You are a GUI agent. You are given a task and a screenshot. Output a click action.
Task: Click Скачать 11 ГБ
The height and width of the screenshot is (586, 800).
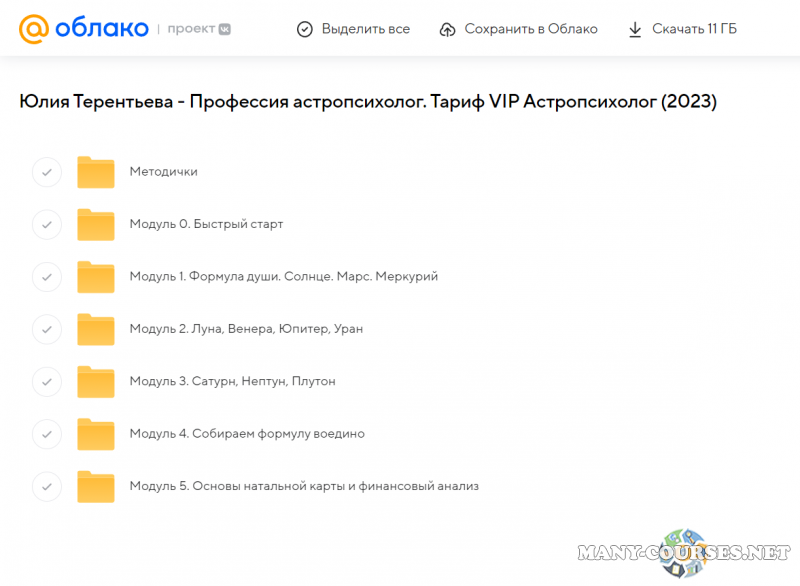[694, 29]
